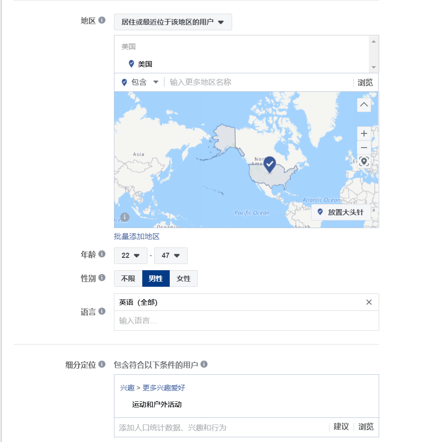Zoom out on the map with minus
The width and height of the screenshot is (436, 444).
(x=364, y=147)
